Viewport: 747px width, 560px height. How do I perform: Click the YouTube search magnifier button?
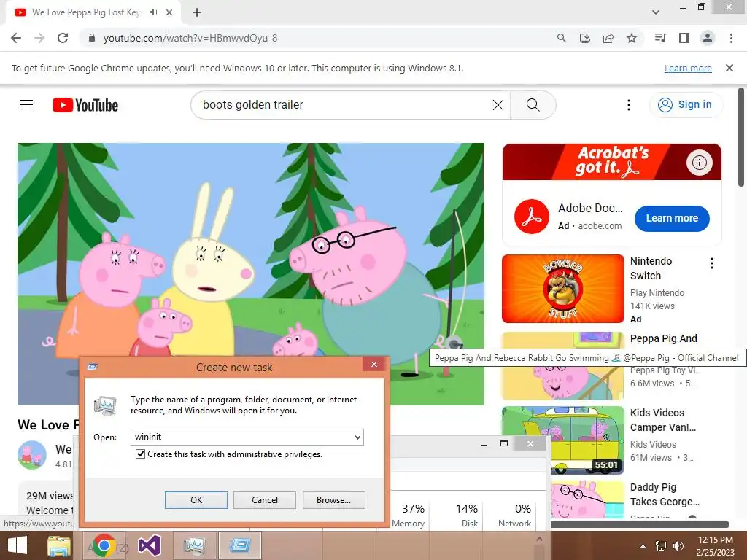[x=533, y=105]
